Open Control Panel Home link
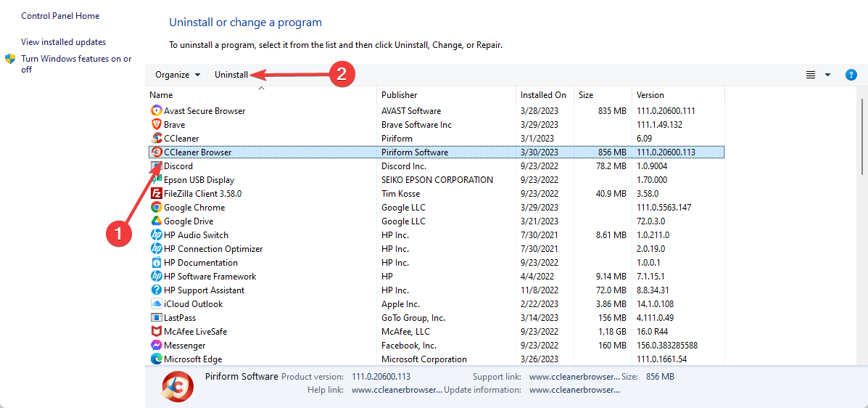The width and height of the screenshot is (868, 408). [60, 16]
